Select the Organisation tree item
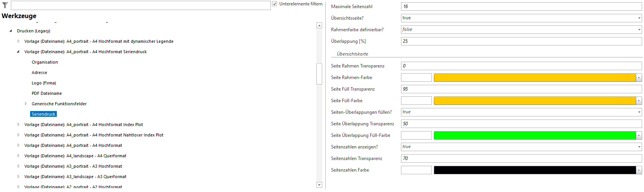The image size is (644, 192). (45, 62)
